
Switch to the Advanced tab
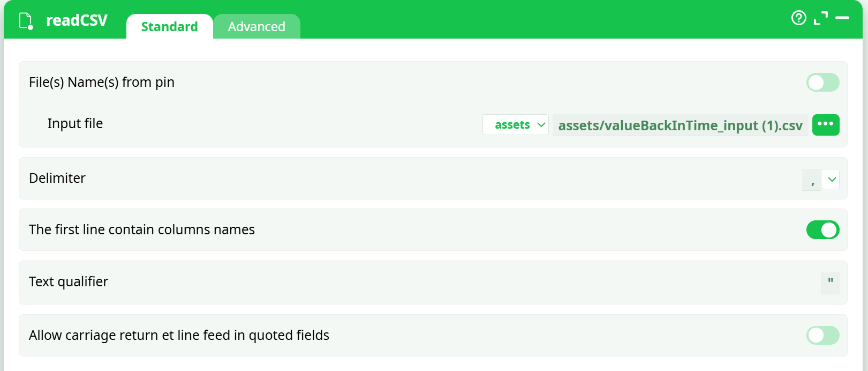[x=256, y=27]
